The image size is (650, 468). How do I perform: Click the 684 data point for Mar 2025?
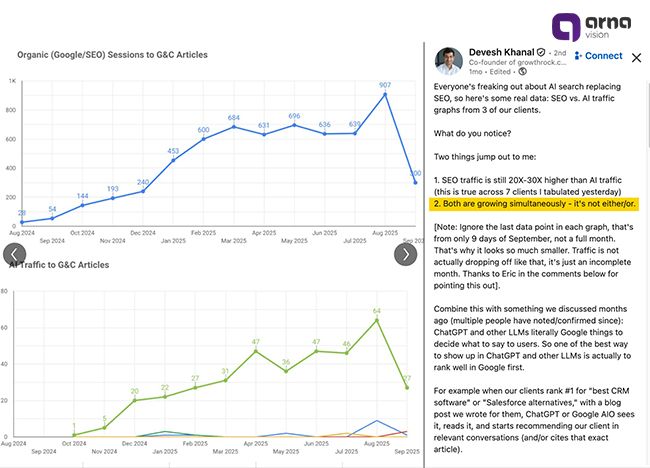coord(233,127)
